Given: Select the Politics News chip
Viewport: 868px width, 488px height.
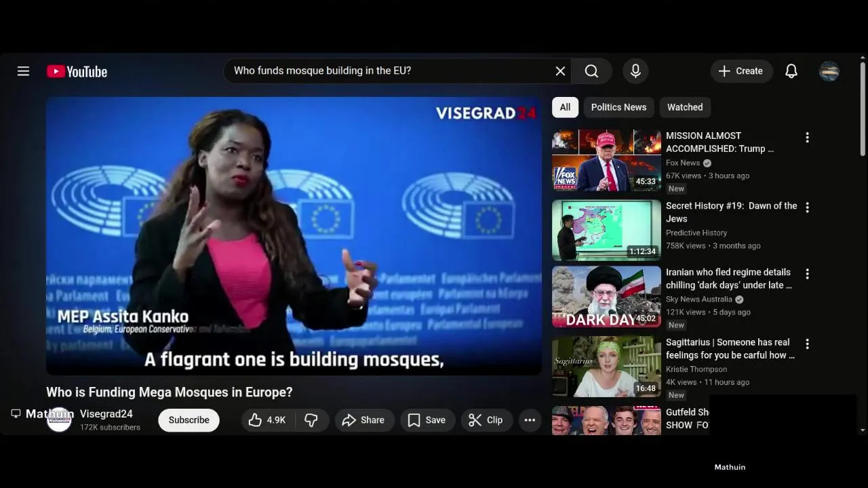Looking at the screenshot, I should point(618,107).
